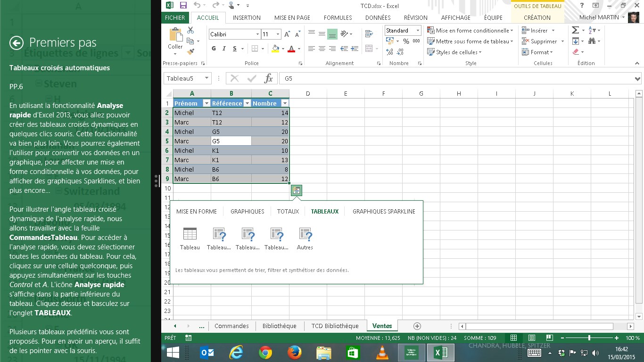Click the Autres pivot table icon
Image resolution: width=644 pixels, height=362 pixels.
pyautogui.click(x=305, y=234)
